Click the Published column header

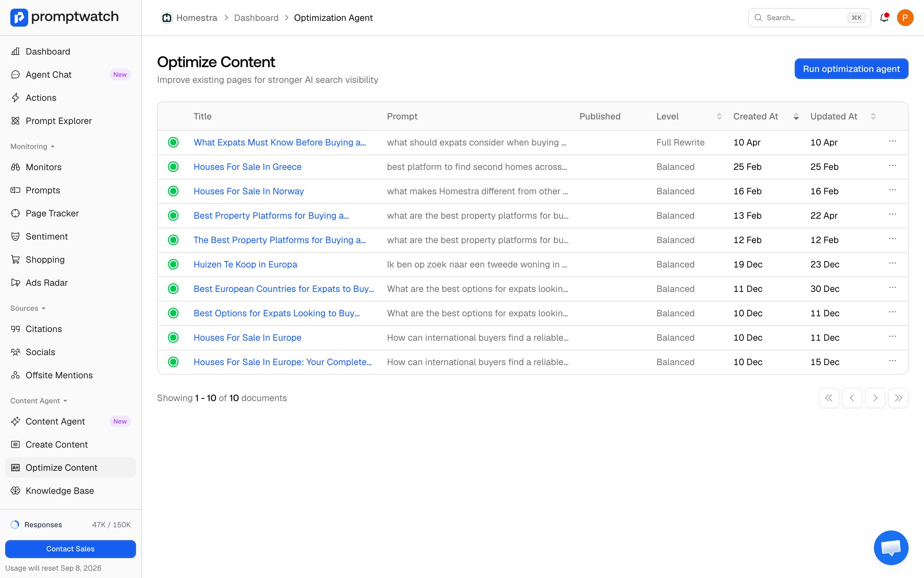[600, 116]
